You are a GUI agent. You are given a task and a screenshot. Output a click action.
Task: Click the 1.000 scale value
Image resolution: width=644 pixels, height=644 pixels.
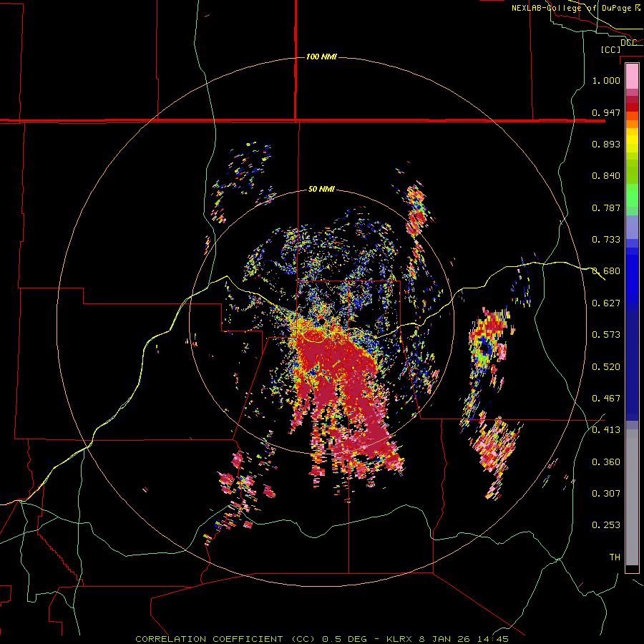coord(606,80)
